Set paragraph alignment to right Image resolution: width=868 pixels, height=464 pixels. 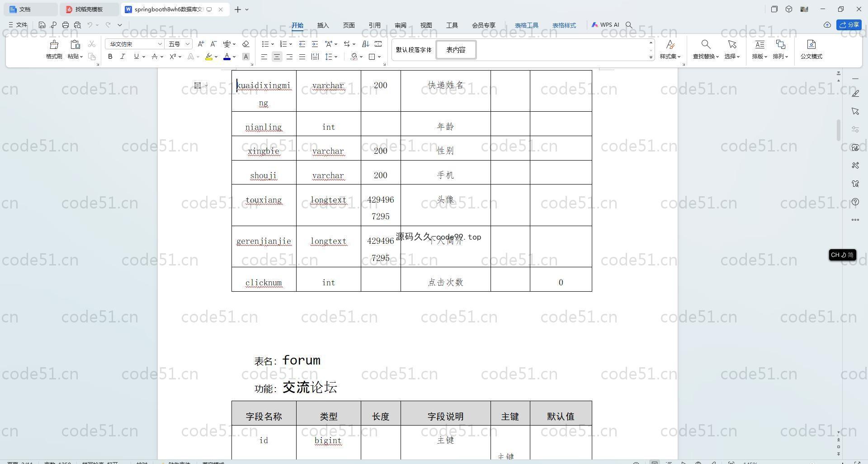pyautogui.click(x=289, y=57)
